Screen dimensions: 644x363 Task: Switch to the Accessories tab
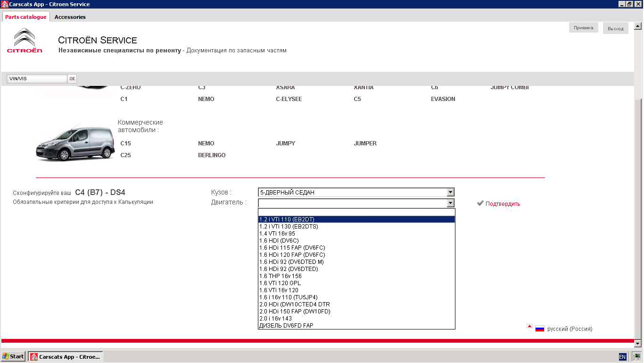(x=70, y=17)
